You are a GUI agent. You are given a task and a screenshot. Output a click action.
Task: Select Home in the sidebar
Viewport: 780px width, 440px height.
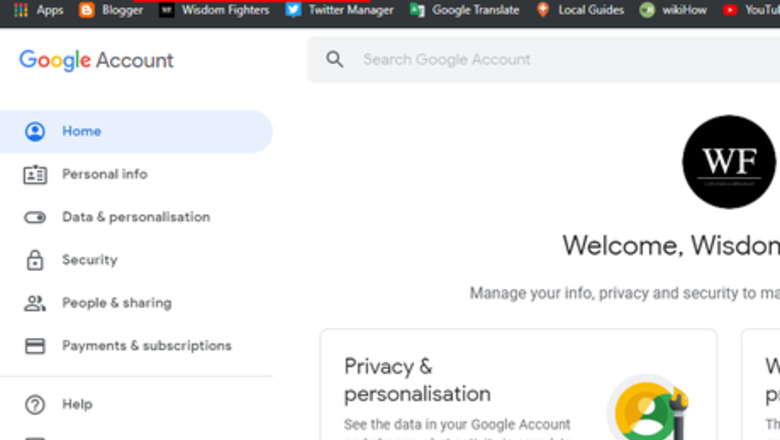pyautogui.click(x=136, y=131)
